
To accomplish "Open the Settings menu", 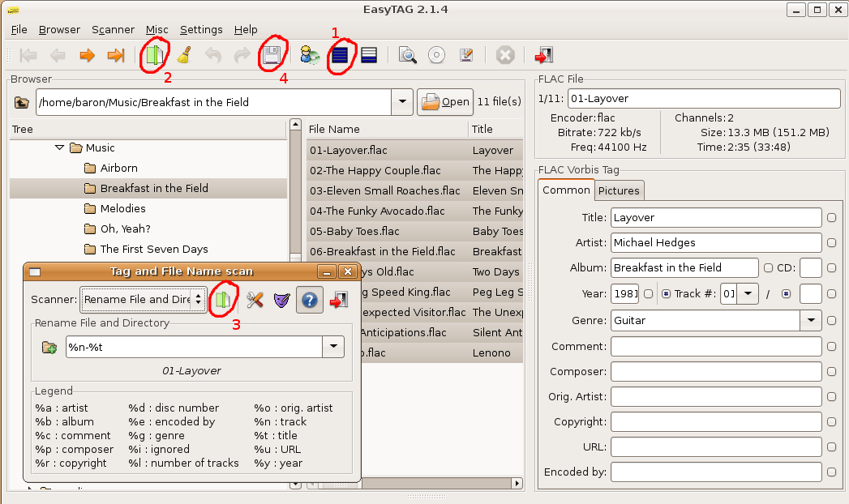I will coord(201,30).
